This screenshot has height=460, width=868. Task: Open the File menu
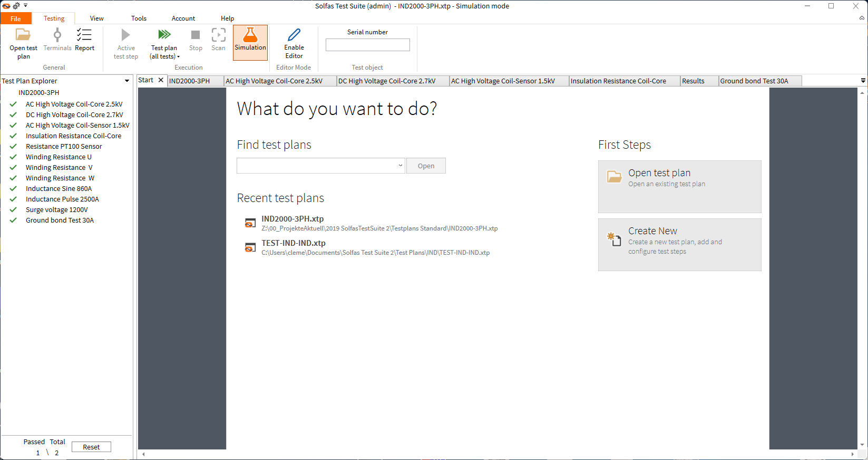pos(16,18)
